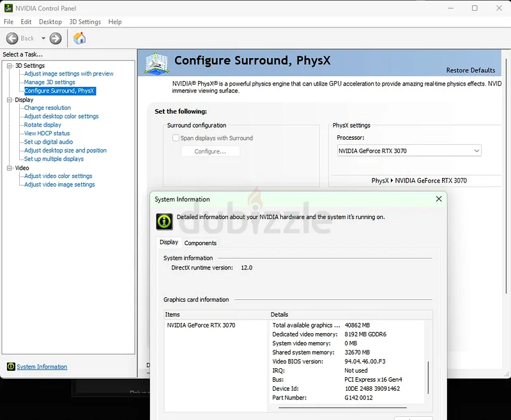Open the 3D Settings menu
511x420 pixels.
pyautogui.click(x=85, y=22)
